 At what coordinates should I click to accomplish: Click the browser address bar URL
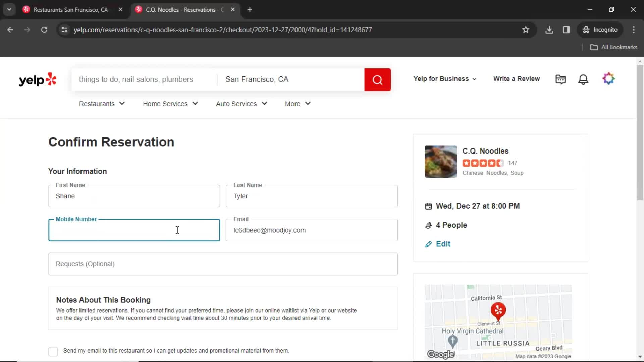(223, 30)
